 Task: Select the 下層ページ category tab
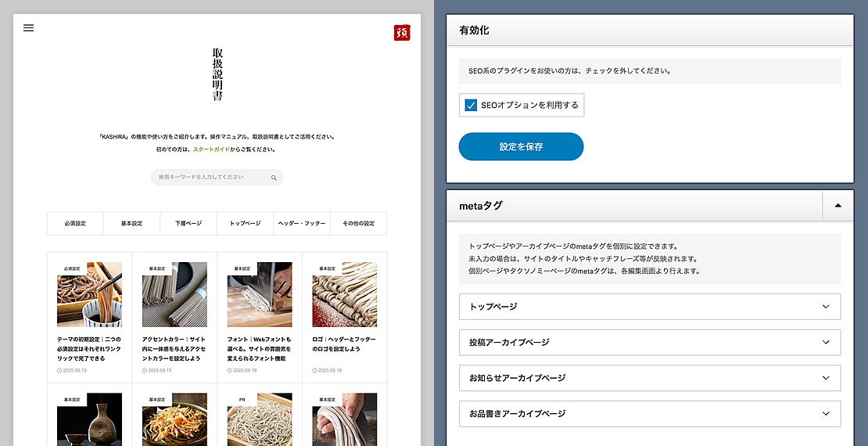coord(188,223)
